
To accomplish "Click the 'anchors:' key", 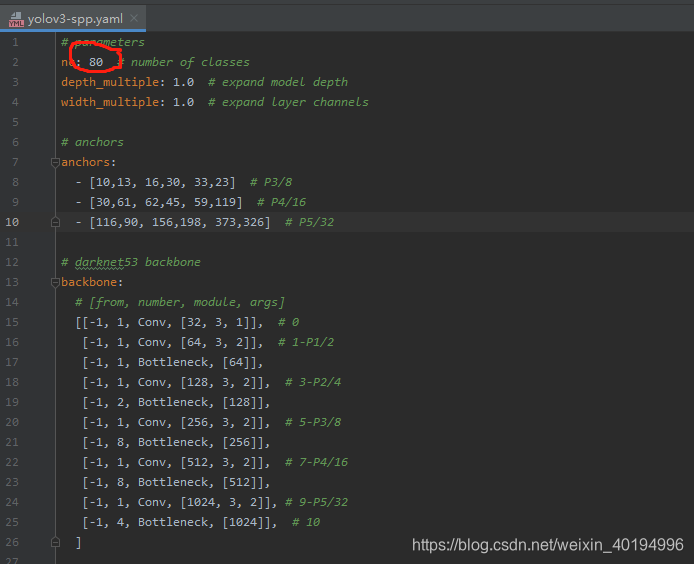I will [89, 162].
